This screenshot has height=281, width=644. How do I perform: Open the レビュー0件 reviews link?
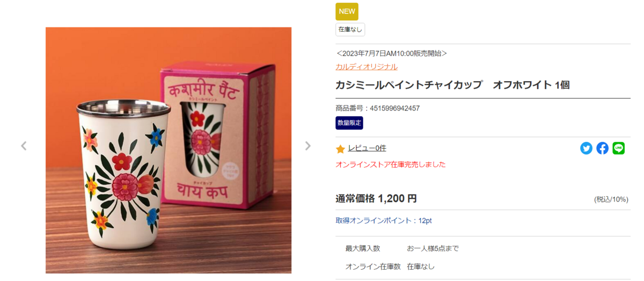[x=367, y=148]
